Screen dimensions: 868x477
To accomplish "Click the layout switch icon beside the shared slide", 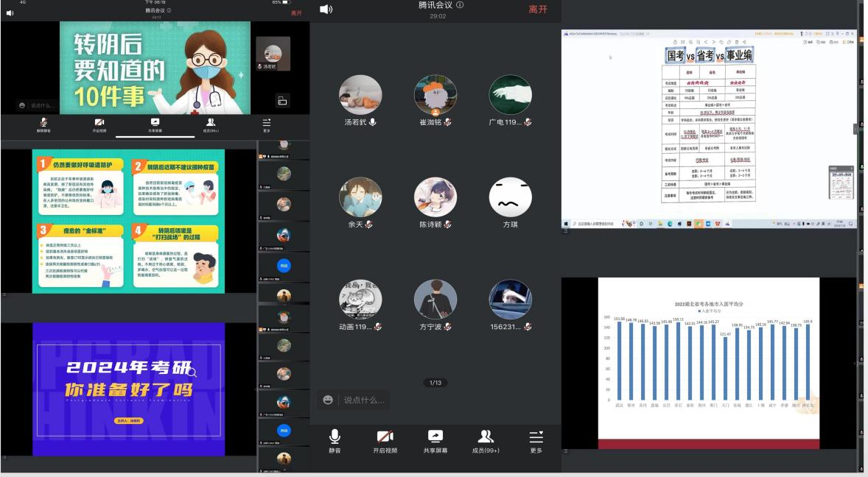I will [x=282, y=101].
